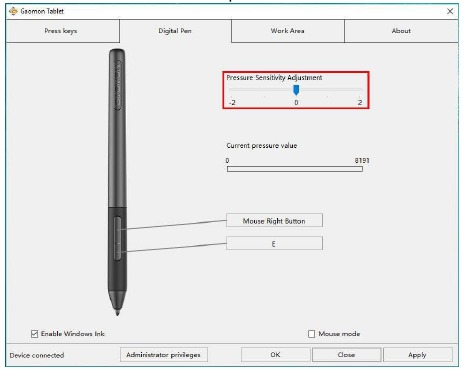Confirm settings with the OK button
The width and height of the screenshot is (466, 370).
click(x=276, y=355)
